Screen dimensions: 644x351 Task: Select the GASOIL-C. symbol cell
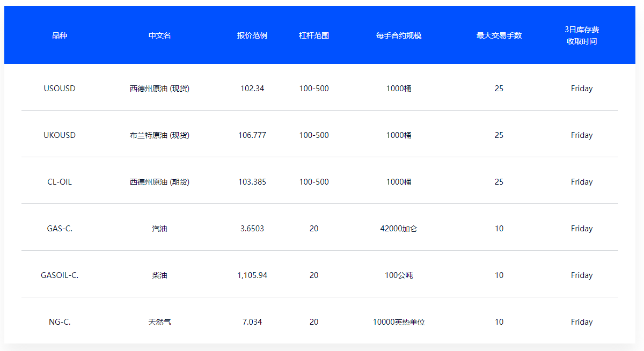point(60,275)
